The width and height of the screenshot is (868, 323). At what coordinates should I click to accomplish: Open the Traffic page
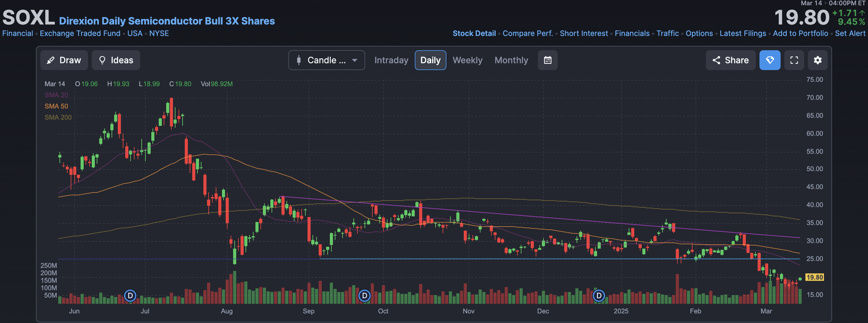667,33
